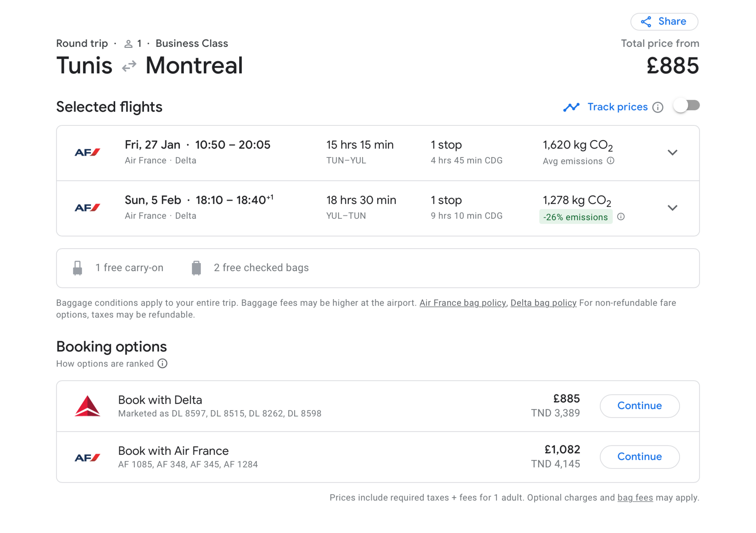Expand the Fri, 27 Jan flight details
This screenshot has height=533, width=756.
(672, 153)
